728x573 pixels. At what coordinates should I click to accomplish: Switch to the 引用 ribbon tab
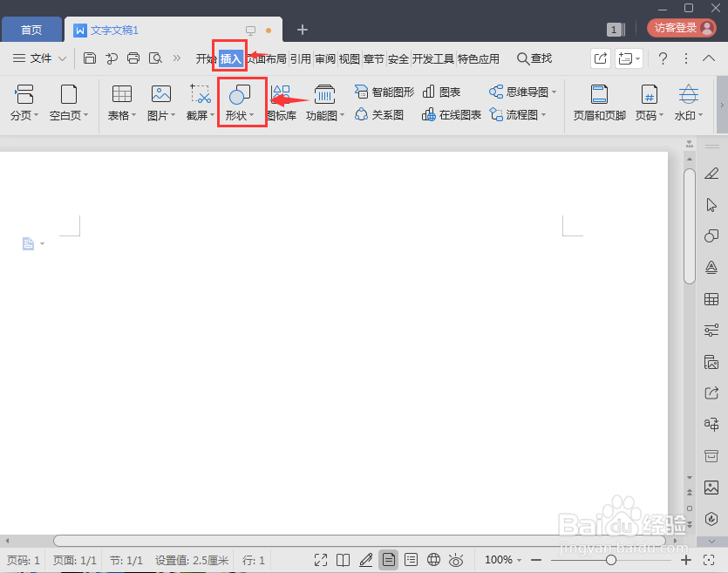[x=301, y=59]
